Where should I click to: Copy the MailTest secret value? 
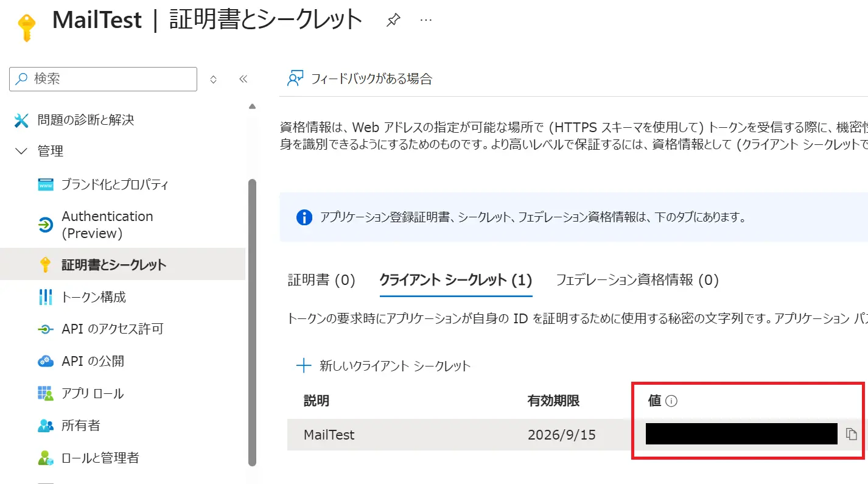[851, 434]
